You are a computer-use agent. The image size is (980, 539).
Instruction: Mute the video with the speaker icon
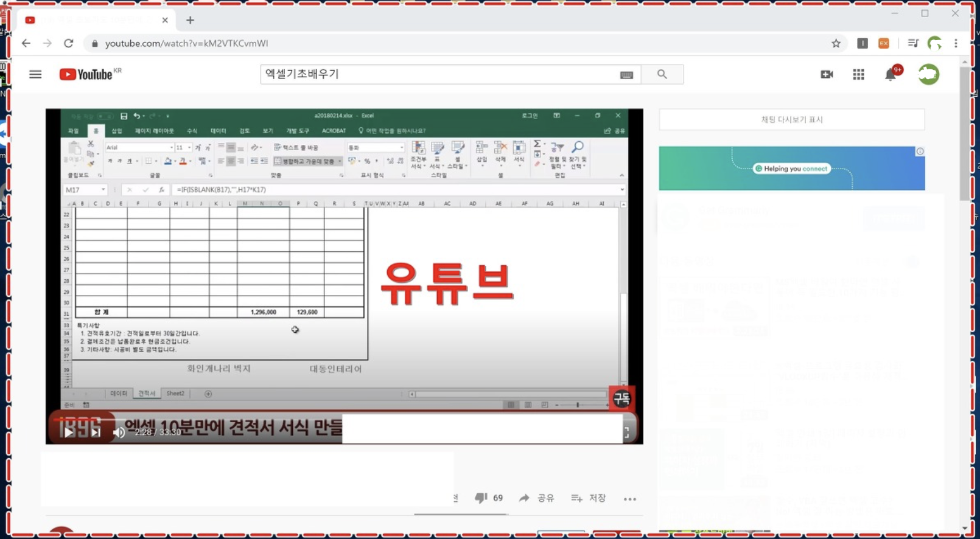[119, 432]
